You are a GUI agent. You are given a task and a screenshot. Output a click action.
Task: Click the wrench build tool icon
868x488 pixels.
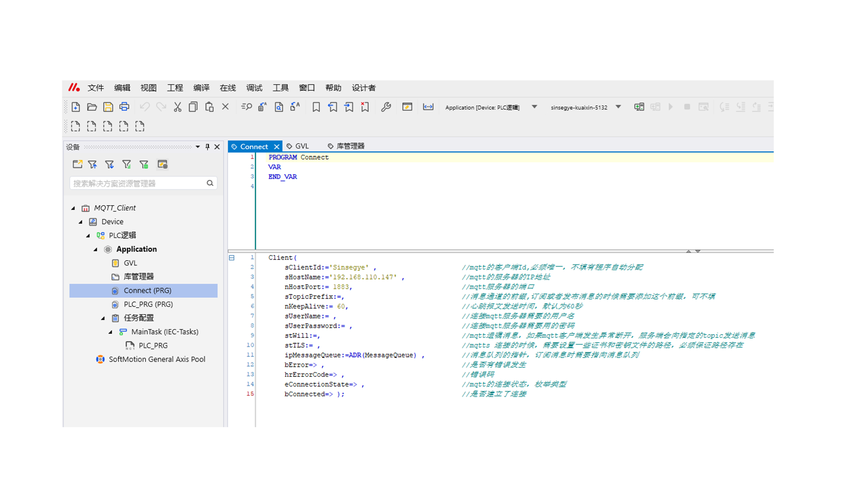pos(386,107)
